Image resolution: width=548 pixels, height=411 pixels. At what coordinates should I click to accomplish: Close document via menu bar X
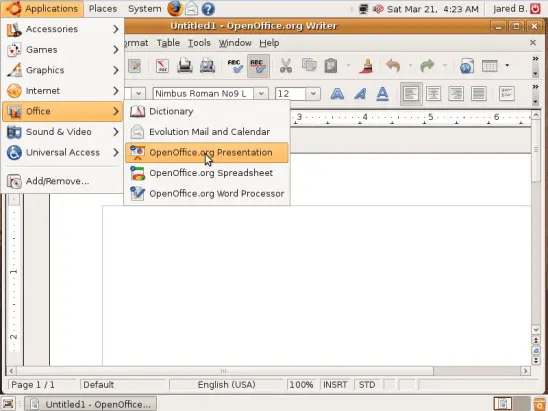point(533,43)
